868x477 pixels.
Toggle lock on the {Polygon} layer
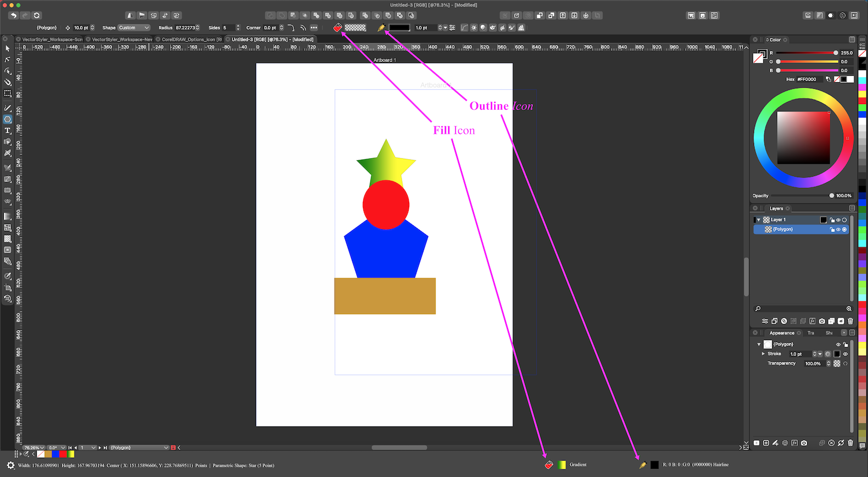click(832, 230)
